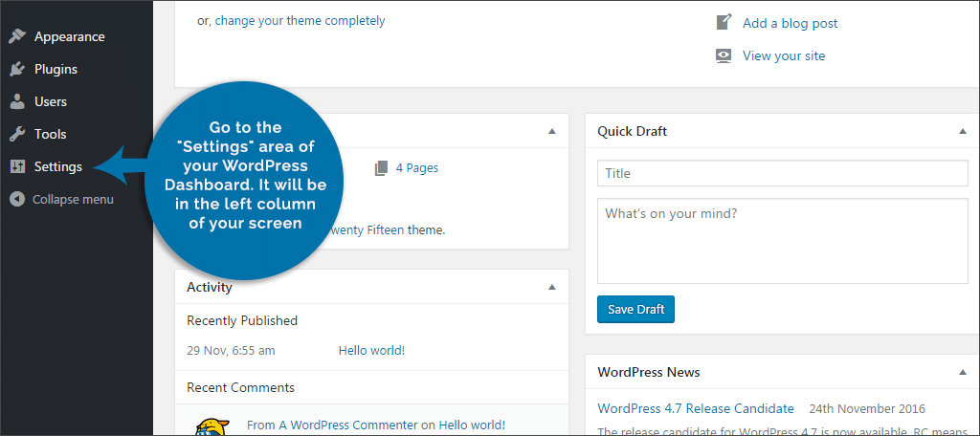Screen dimensions: 980x436
Task: Open the Settings menu item
Action: 57,166
